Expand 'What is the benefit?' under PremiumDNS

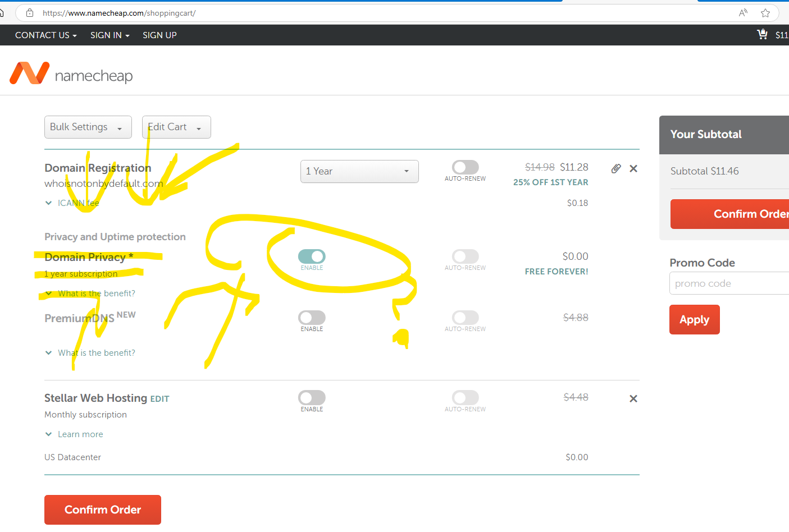(x=90, y=353)
